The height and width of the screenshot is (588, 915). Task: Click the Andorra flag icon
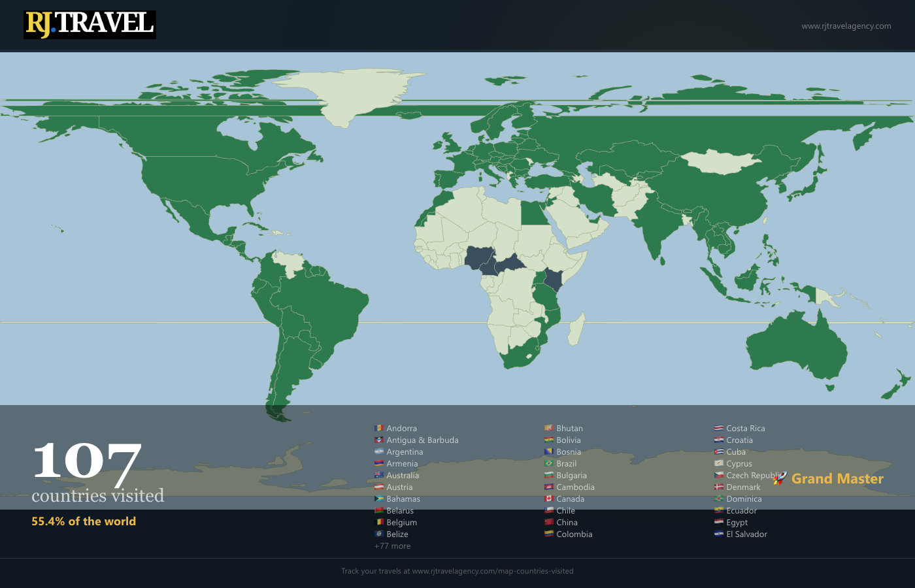tap(378, 429)
